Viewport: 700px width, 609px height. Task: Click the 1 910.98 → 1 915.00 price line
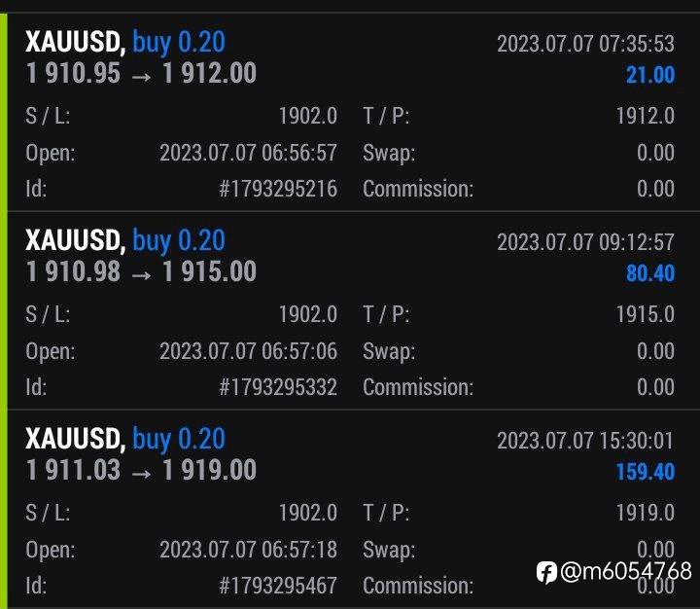[x=141, y=272]
